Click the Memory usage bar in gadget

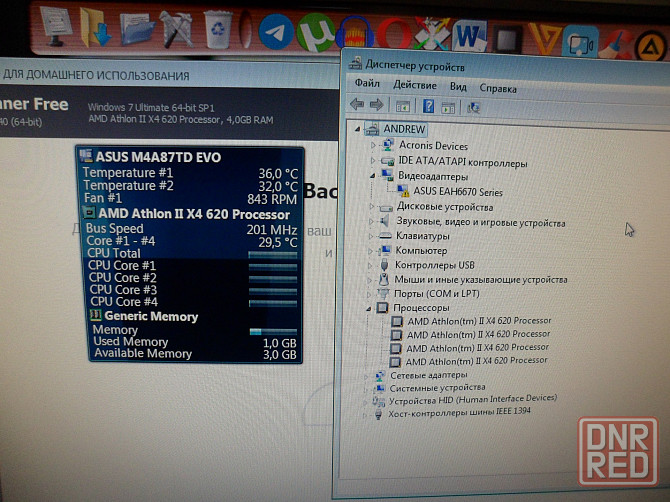[x=273, y=332]
